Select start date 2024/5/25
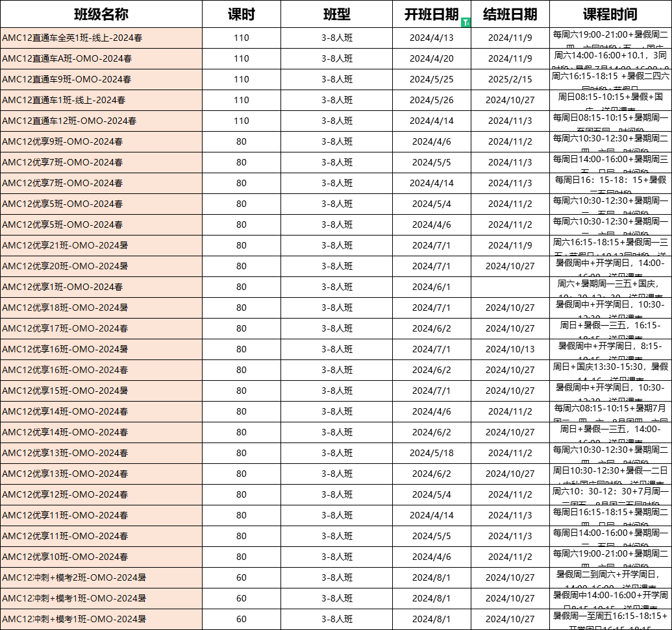 432,80
